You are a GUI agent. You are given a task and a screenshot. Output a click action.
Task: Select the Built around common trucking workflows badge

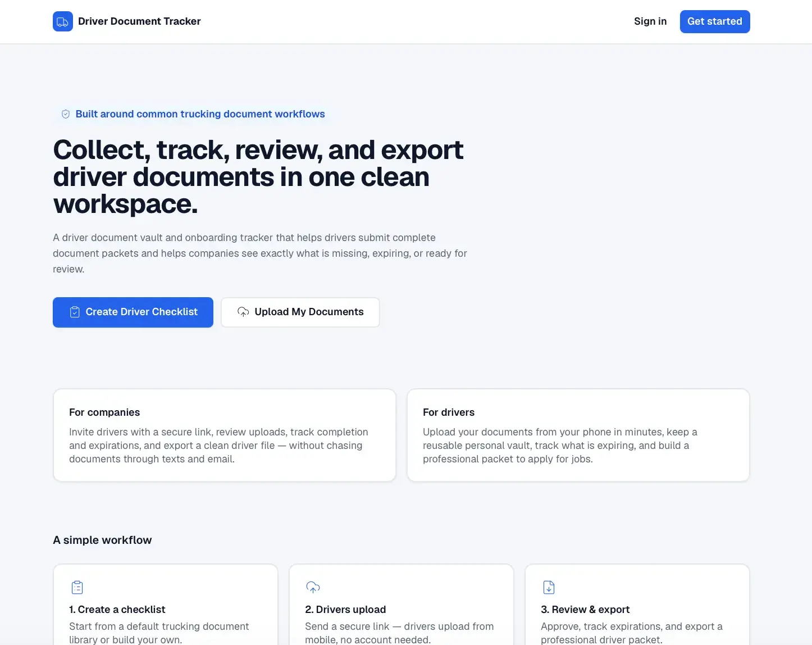coord(193,114)
